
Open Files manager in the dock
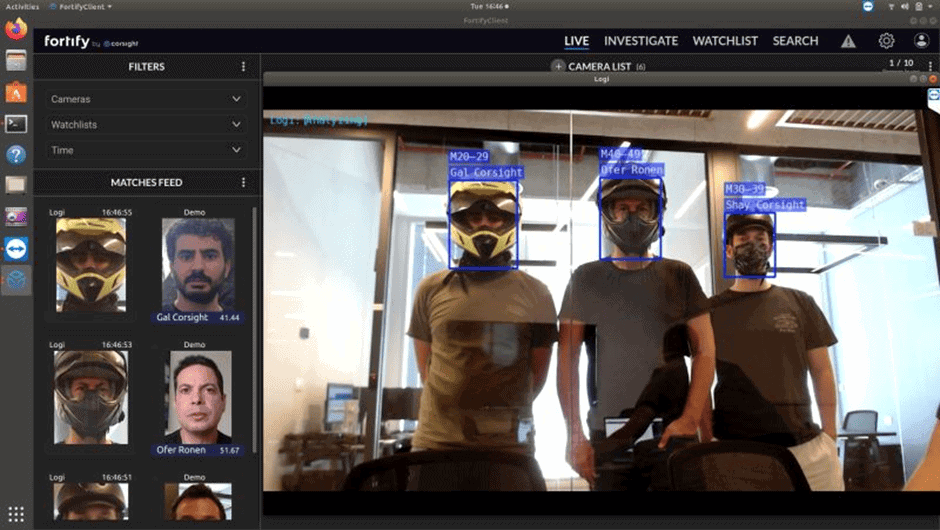16,61
